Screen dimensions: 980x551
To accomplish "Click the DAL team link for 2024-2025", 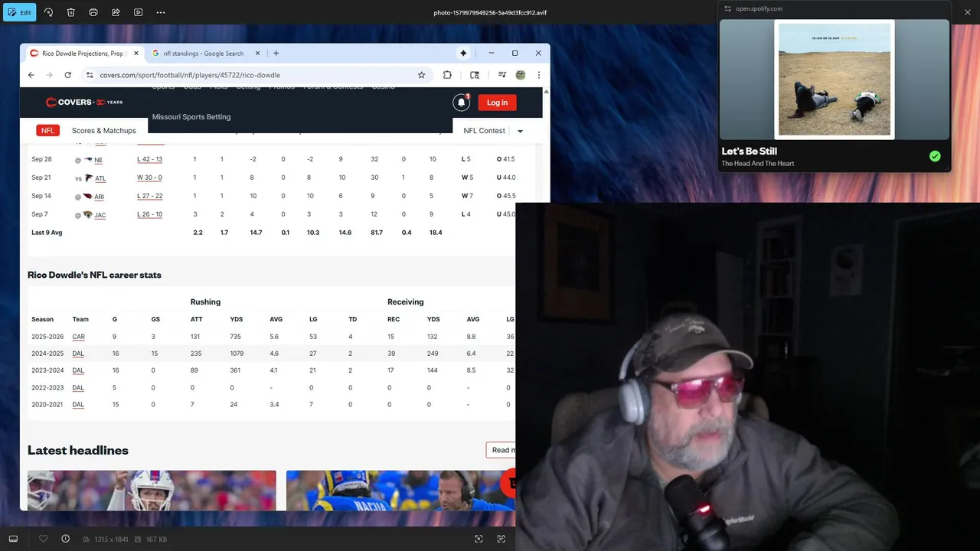I will point(78,354).
